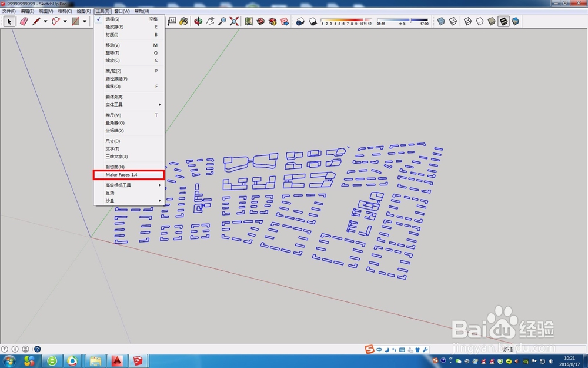Open the blue help question-mark status icon
Screen dimensions: 588x368
click(38, 349)
